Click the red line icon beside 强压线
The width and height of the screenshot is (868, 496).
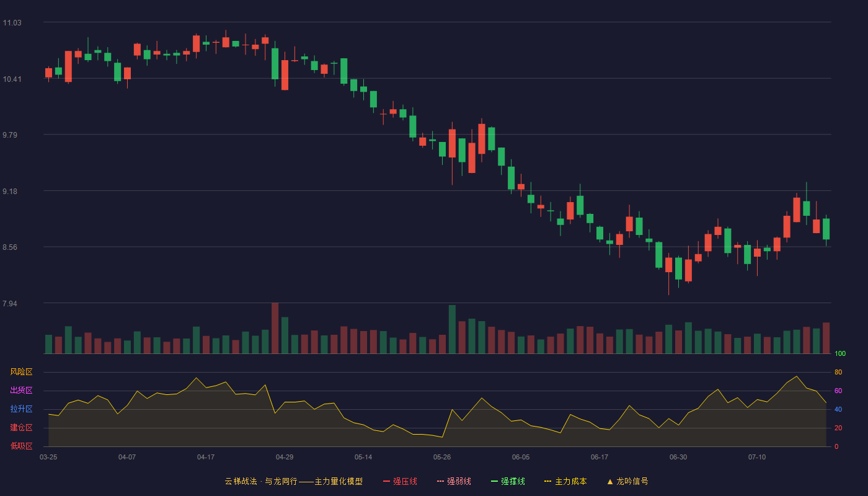click(x=386, y=481)
